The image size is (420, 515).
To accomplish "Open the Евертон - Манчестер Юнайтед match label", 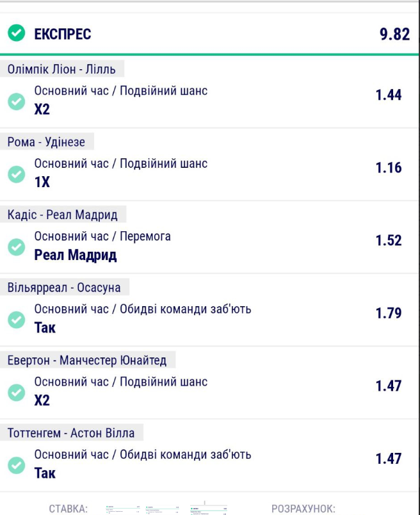I will [x=87, y=360].
